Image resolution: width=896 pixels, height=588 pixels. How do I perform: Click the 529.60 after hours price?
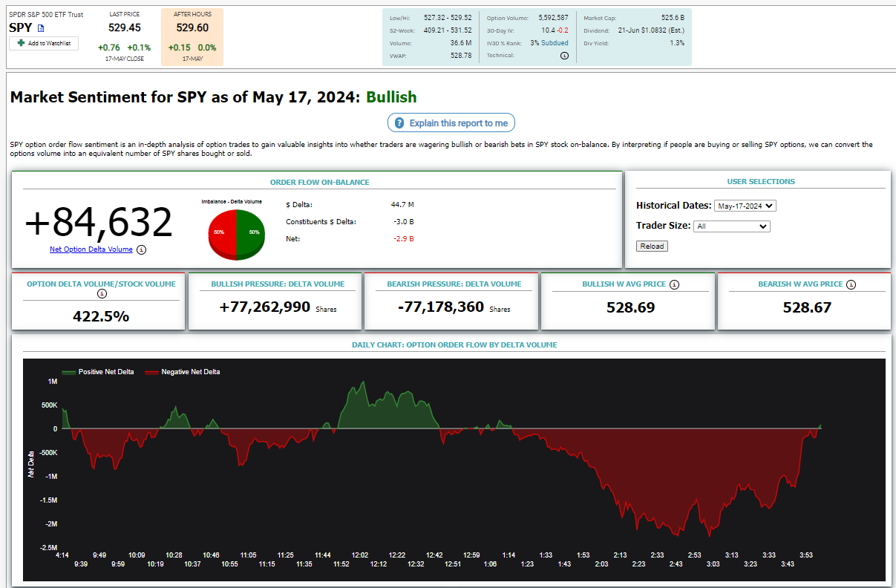(x=192, y=27)
